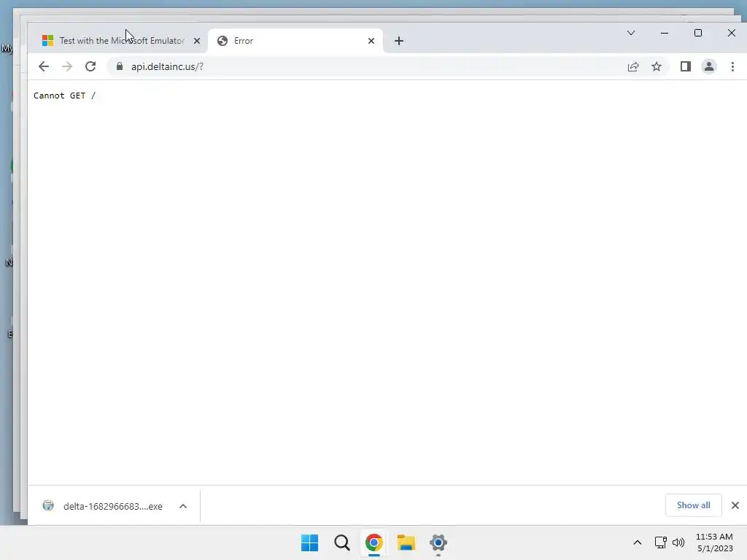
Task: Expand options for the delta exe download
Action: [x=183, y=506]
